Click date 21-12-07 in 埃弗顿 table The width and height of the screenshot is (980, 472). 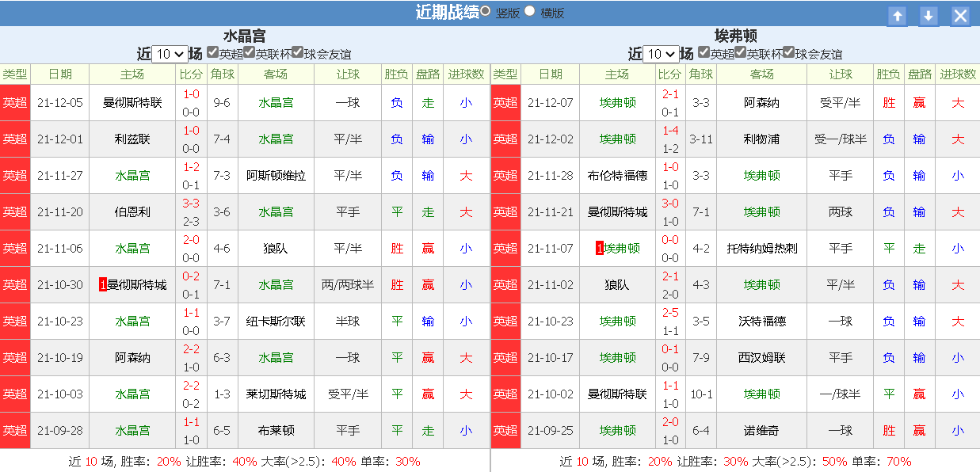click(x=551, y=102)
